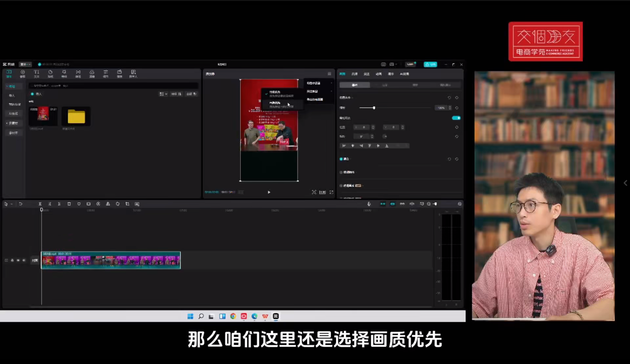Open the Stickers (贴纸) panel
This screenshot has height=364, width=630.
pos(50,74)
